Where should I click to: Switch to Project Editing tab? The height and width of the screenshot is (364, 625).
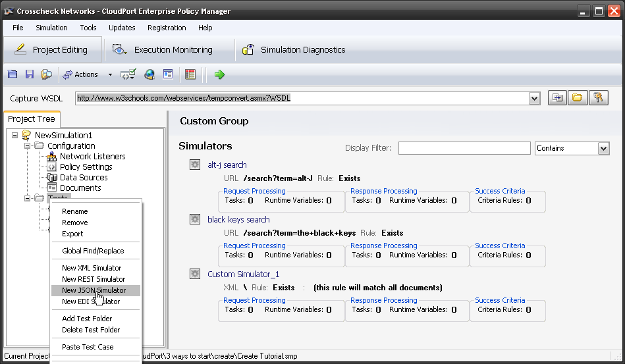point(52,49)
